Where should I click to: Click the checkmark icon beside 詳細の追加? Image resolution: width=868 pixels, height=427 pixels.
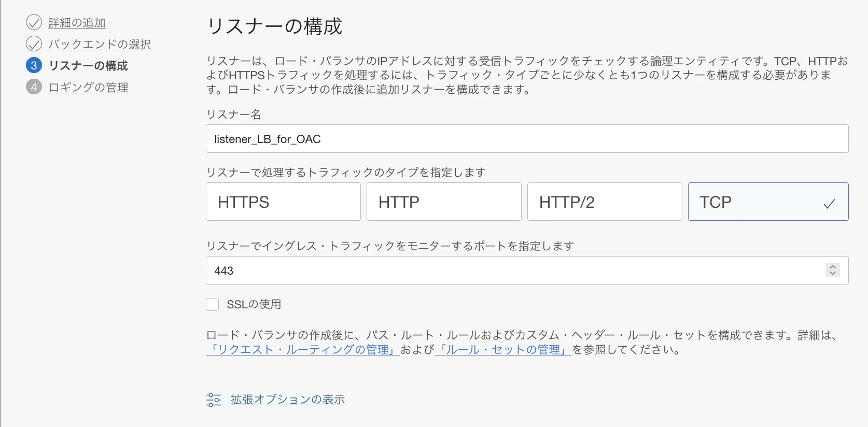pyautogui.click(x=34, y=22)
